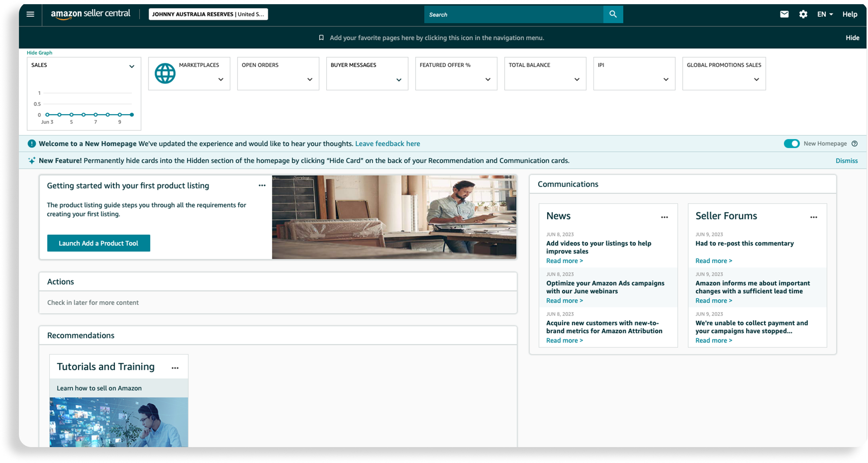The image size is (868, 463).
Task: Click the product listing workshop image
Action: point(394,217)
